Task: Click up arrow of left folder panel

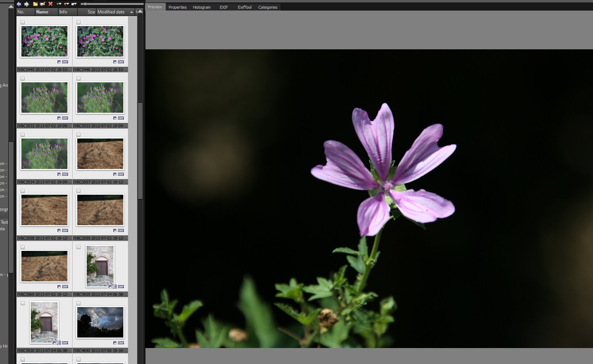Action: 11,7
